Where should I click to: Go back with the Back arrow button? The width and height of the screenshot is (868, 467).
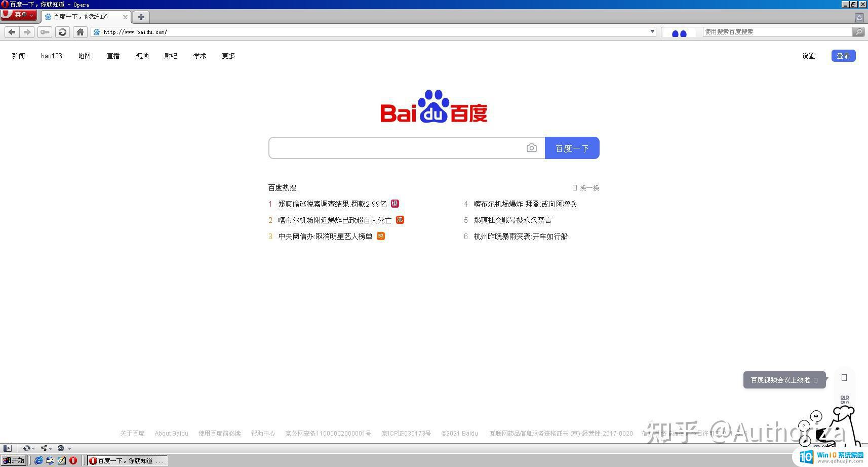[x=12, y=32]
